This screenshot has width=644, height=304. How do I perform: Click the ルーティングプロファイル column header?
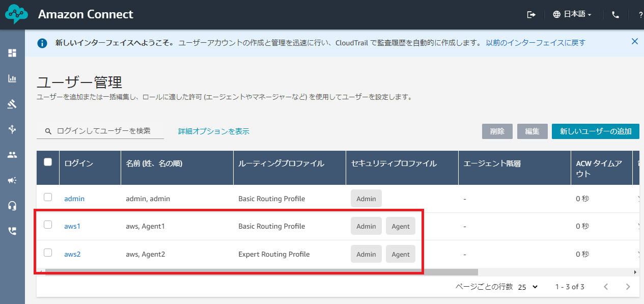coord(290,168)
